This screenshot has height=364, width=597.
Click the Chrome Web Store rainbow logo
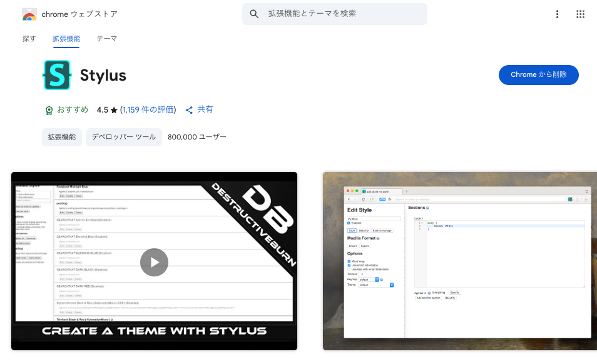tap(29, 14)
